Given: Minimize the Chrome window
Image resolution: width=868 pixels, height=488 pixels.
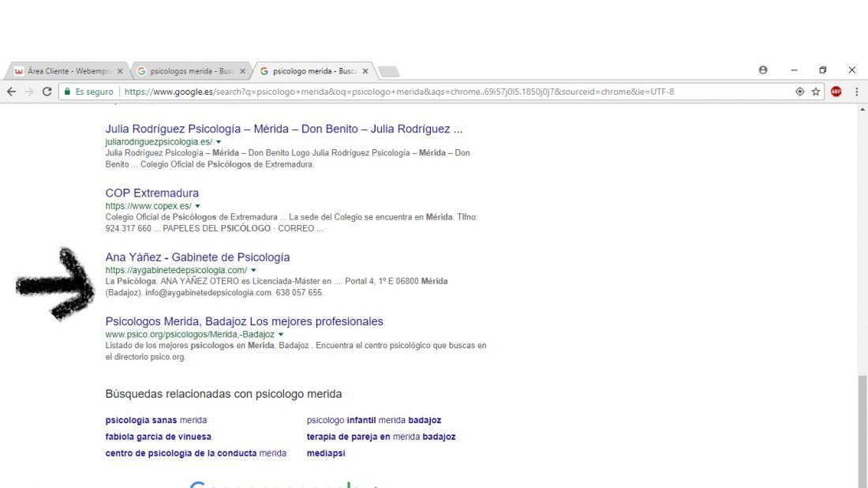Looking at the screenshot, I should coord(794,70).
